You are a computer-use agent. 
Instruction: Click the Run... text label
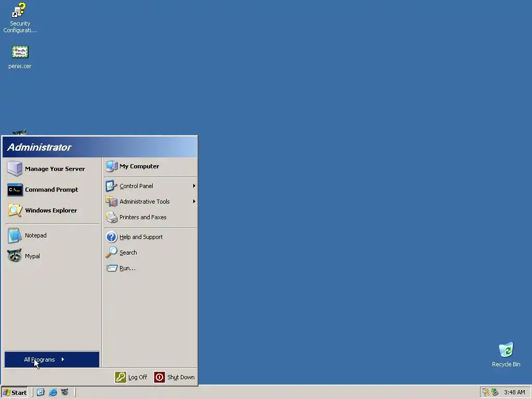click(x=128, y=268)
